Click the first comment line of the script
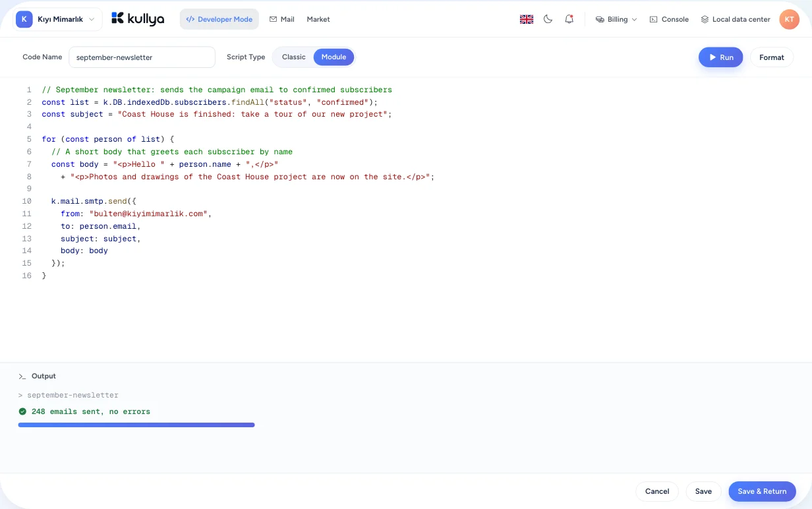812x509 pixels. [x=217, y=90]
